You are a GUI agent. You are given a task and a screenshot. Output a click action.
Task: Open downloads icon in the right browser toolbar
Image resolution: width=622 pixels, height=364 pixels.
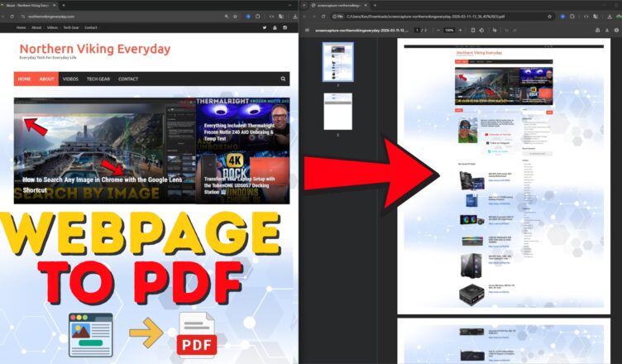(610, 17)
